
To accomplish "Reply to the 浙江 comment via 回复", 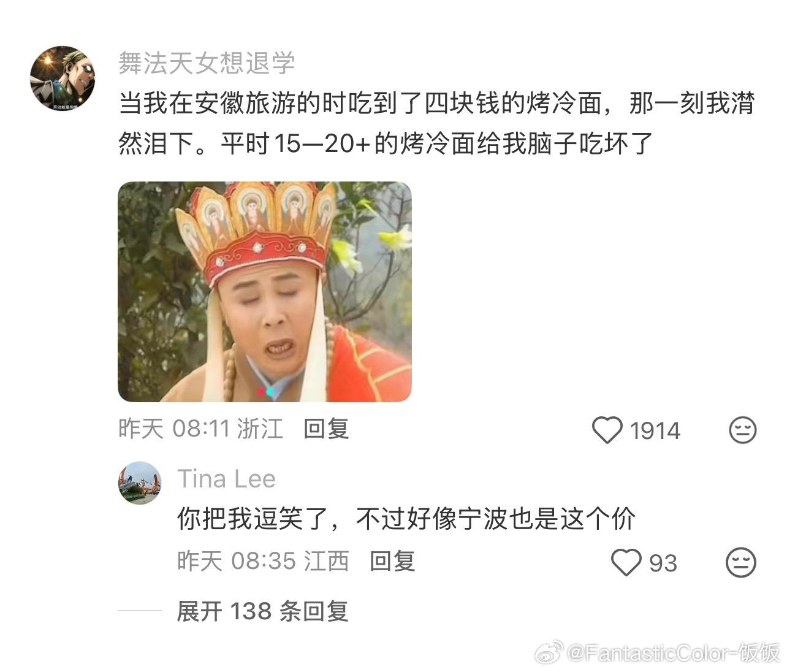I will pyautogui.click(x=327, y=429).
